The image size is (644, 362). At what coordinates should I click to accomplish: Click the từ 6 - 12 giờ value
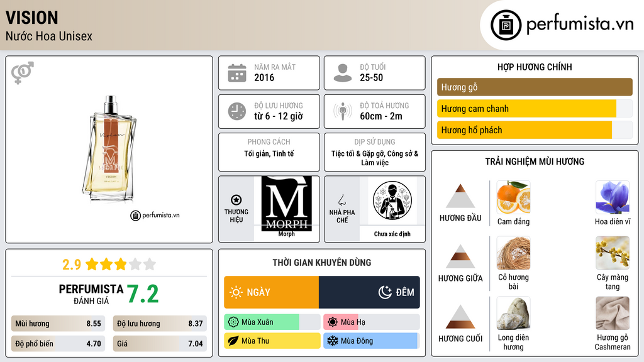click(x=279, y=116)
